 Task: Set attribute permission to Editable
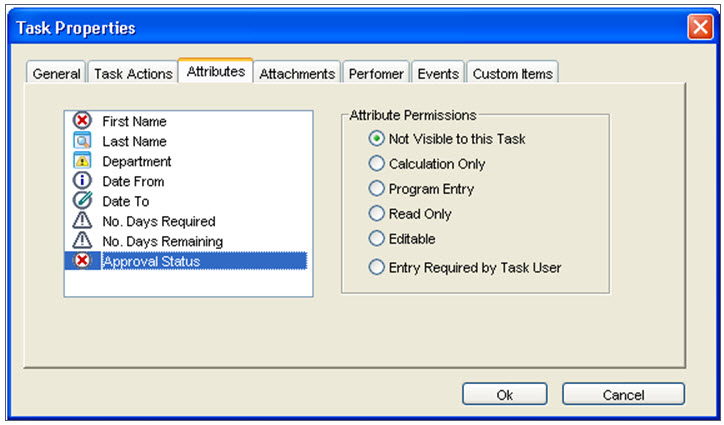[376, 238]
